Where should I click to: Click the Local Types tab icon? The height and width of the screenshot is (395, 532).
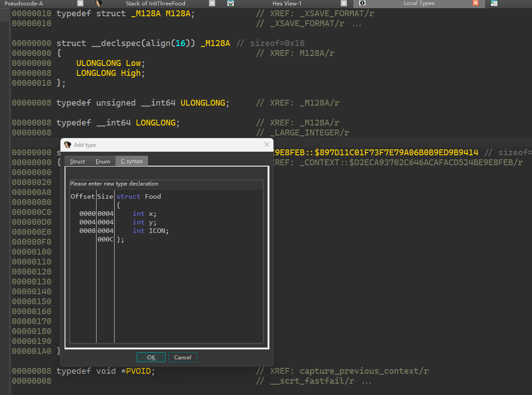(x=362, y=3)
